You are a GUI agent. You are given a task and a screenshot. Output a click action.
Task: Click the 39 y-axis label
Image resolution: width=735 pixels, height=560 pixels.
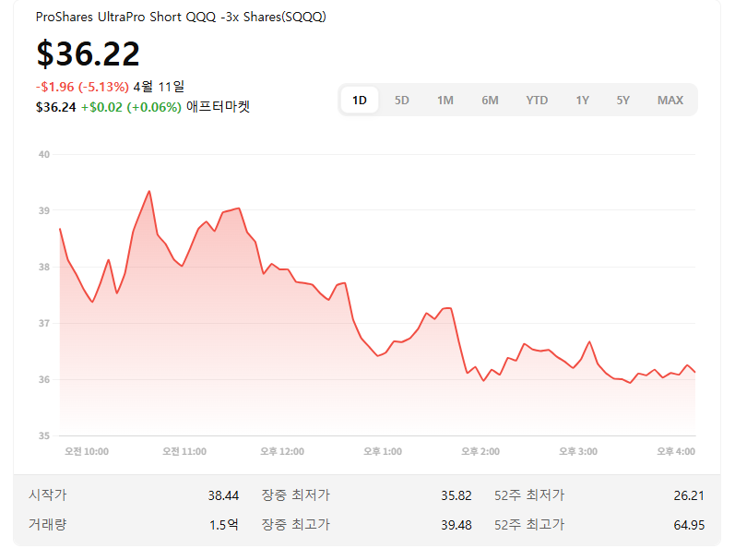(x=44, y=210)
